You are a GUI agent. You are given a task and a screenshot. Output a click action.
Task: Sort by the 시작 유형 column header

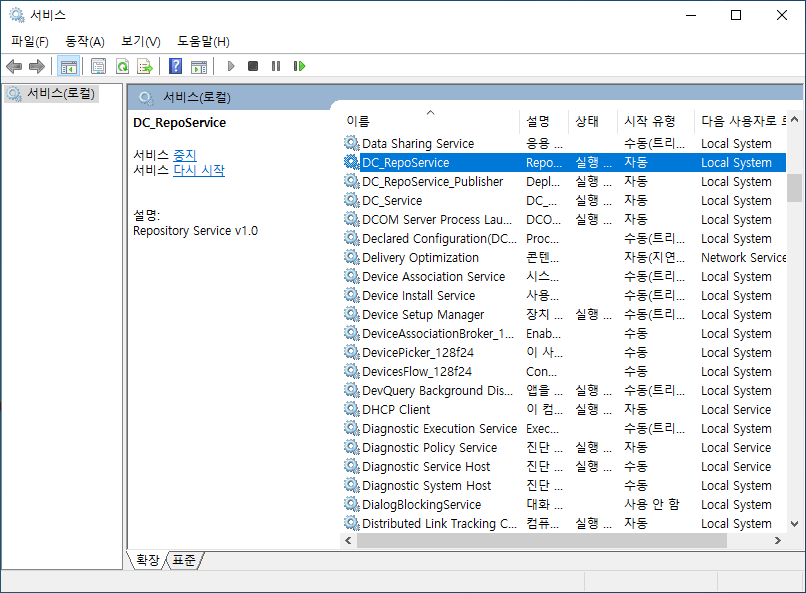point(650,121)
